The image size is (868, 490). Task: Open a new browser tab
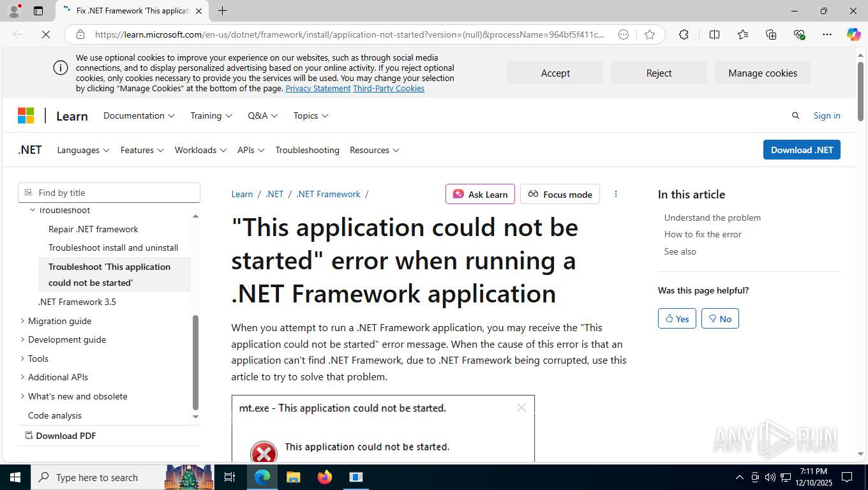[222, 11]
